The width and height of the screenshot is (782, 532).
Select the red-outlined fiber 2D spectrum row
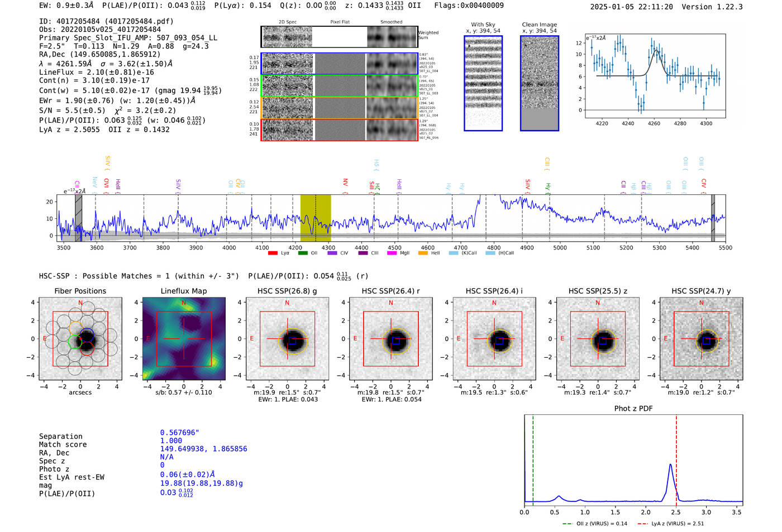click(339, 130)
